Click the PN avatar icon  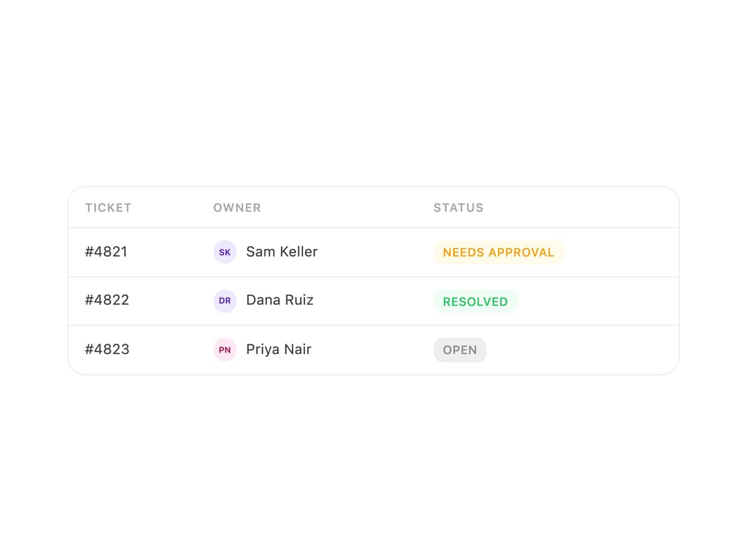click(225, 350)
